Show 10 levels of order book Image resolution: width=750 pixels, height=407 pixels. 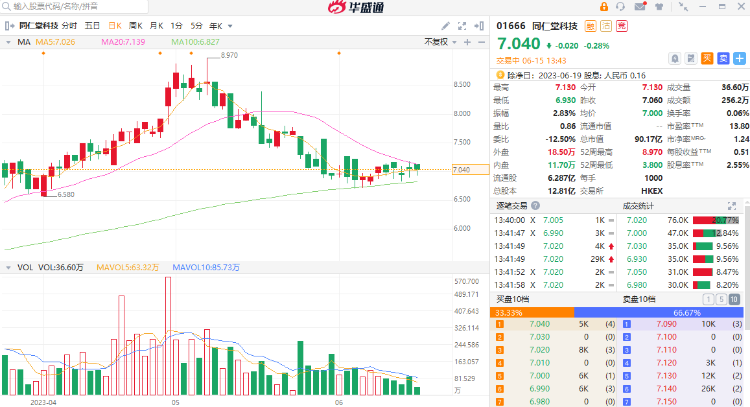point(734,299)
